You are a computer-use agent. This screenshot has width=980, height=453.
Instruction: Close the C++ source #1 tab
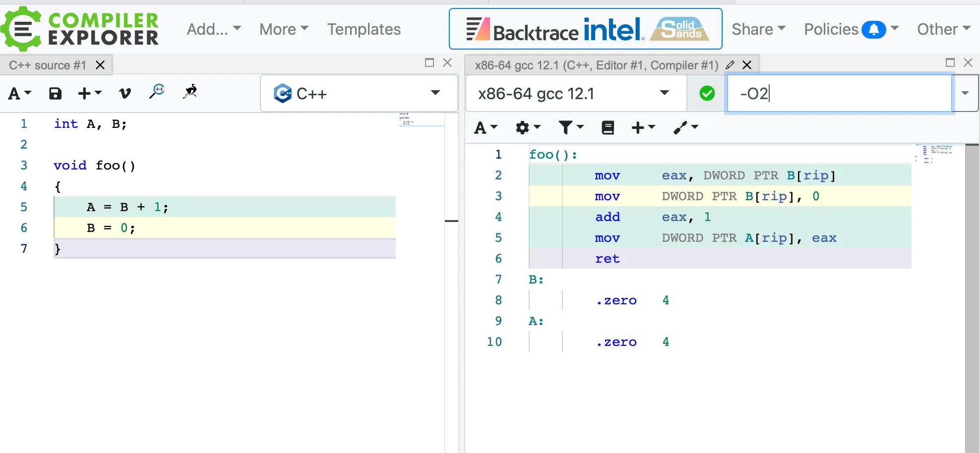100,65
